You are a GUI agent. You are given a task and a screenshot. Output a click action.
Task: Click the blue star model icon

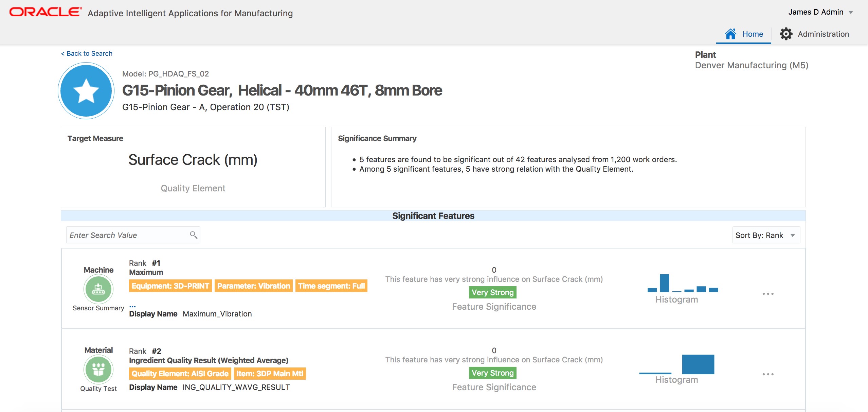[x=86, y=91]
